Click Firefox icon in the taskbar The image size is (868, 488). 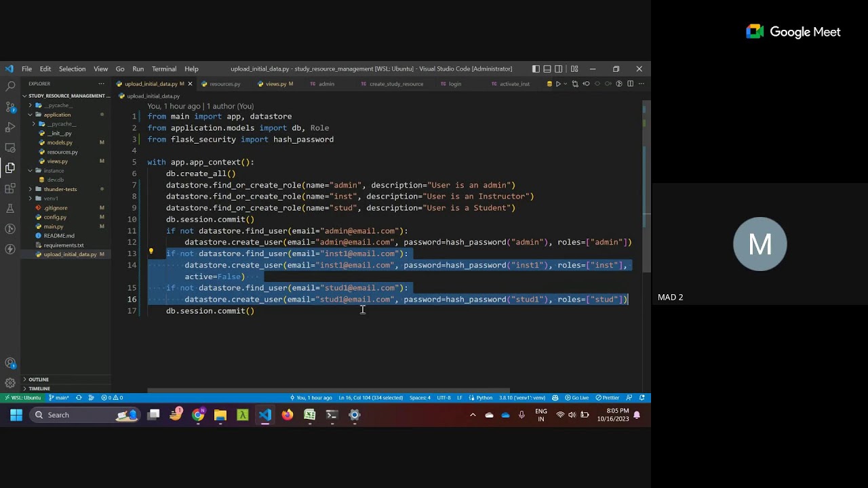click(x=288, y=415)
